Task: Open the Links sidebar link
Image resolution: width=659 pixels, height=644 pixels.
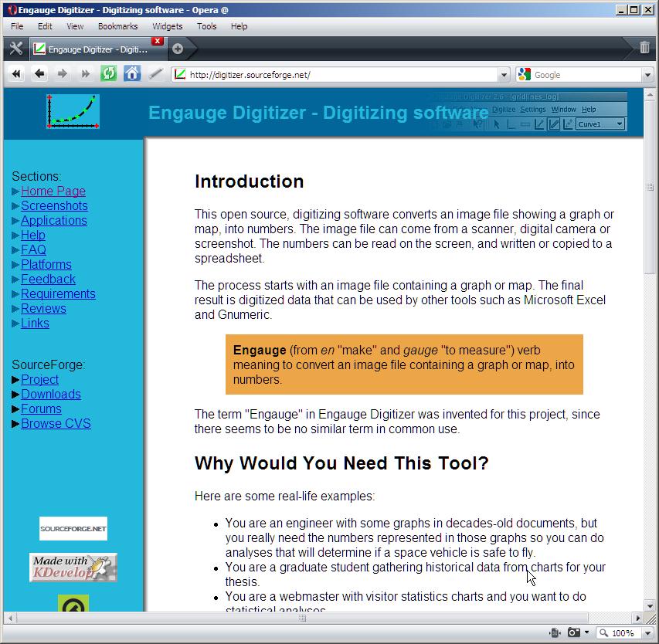Action: click(35, 323)
